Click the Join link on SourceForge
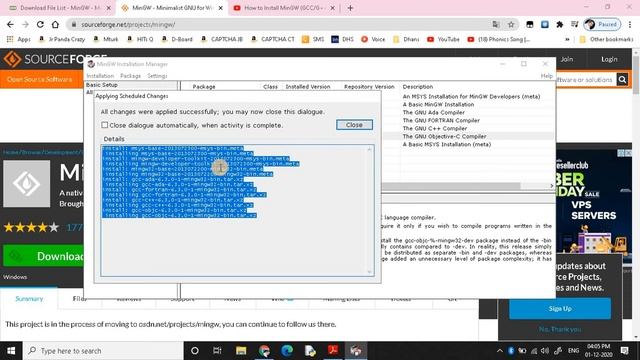 tap(567, 59)
